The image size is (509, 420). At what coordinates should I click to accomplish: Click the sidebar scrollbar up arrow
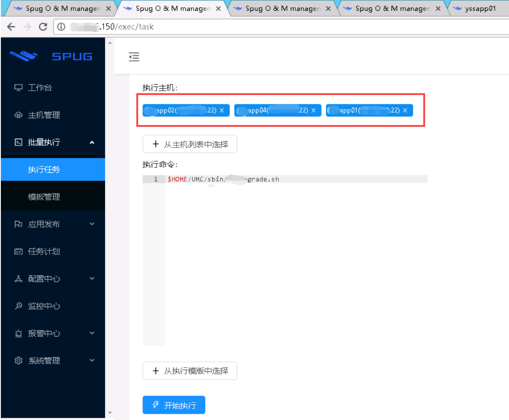pos(110,43)
